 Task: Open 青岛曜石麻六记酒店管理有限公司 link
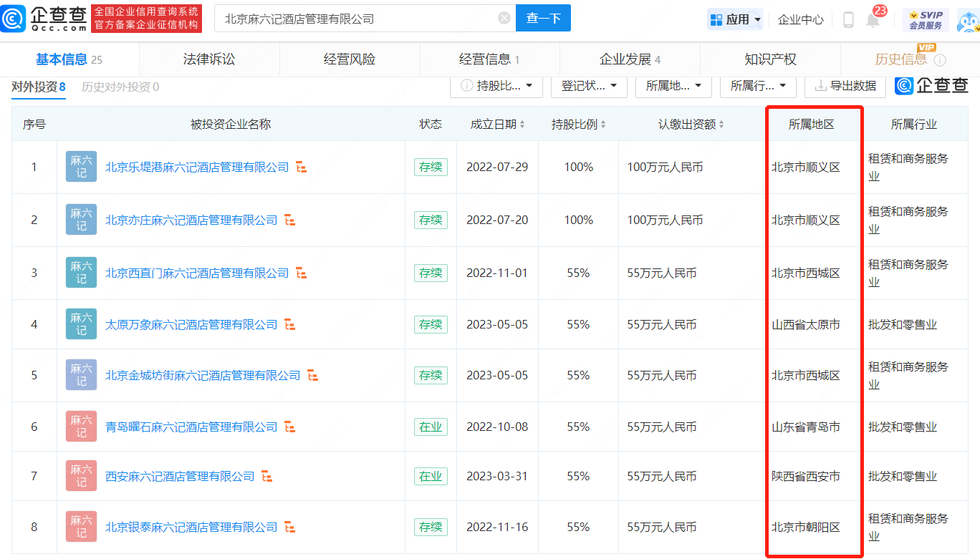click(191, 427)
